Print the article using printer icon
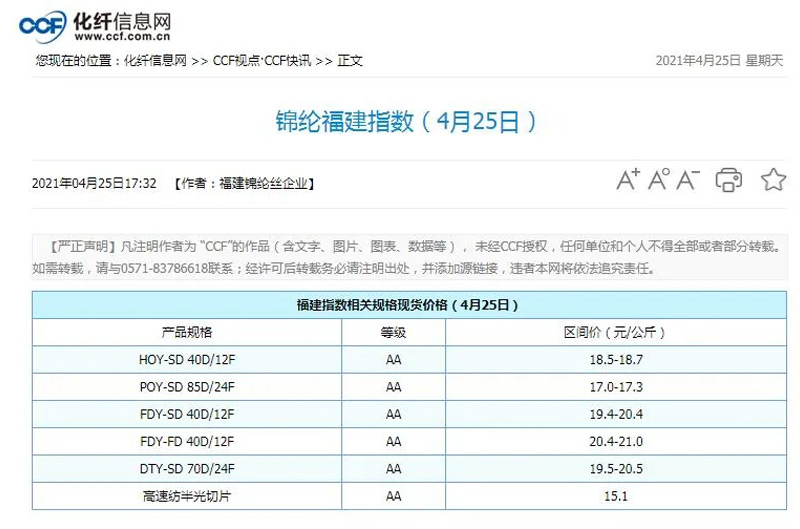This screenshot has width=800, height=529. 729,180
